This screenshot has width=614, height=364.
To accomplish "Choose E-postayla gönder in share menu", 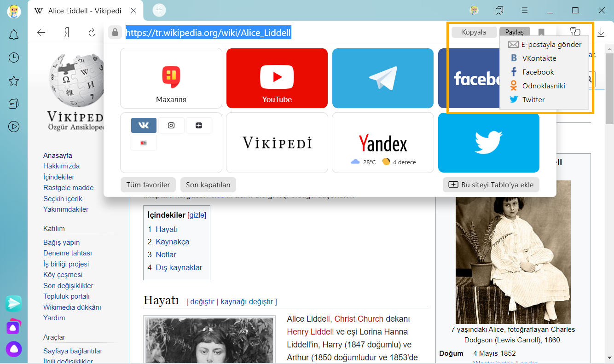I will tap(544, 45).
